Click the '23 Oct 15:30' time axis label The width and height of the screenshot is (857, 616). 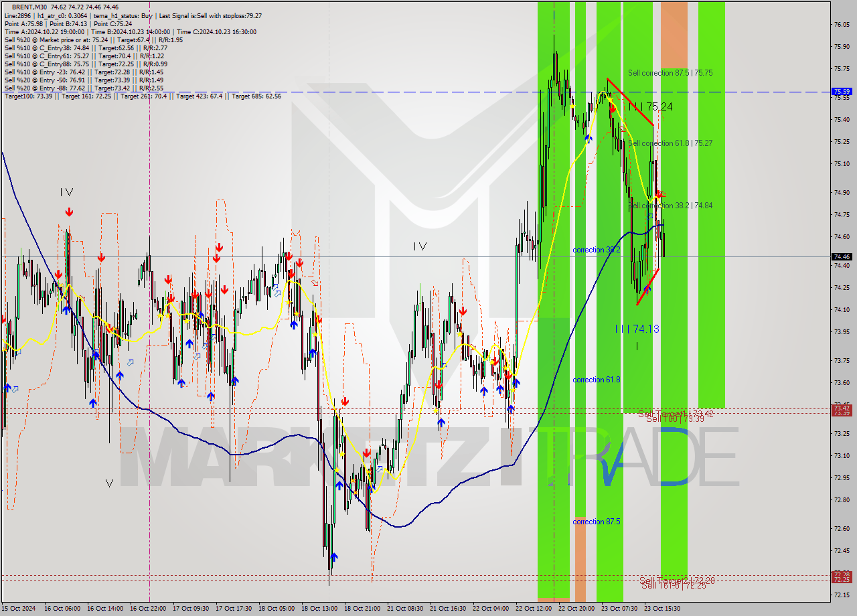(663, 609)
